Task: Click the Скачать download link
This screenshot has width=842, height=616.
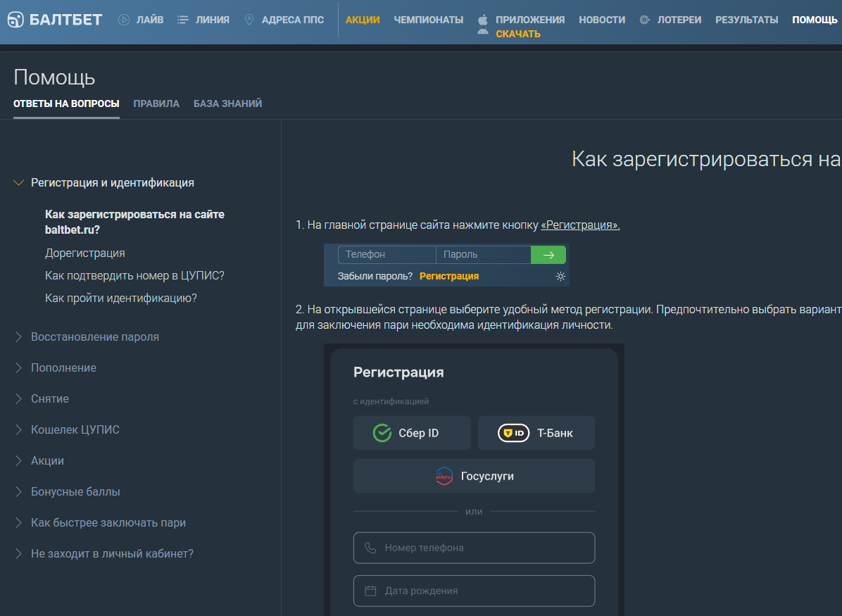Action: coord(518,34)
